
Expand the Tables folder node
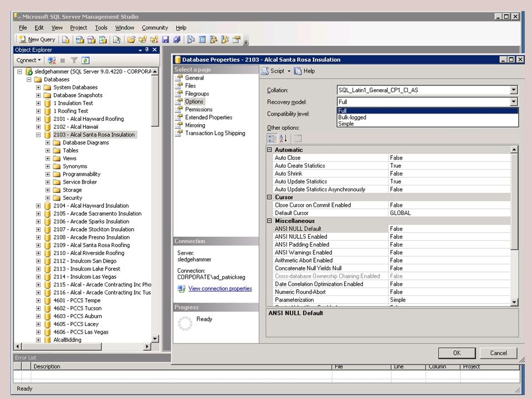(48, 151)
